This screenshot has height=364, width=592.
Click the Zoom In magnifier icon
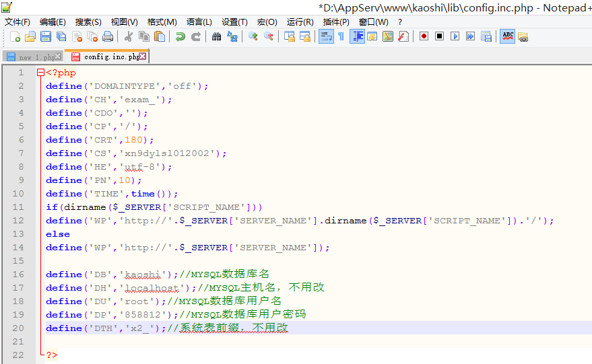click(x=253, y=36)
